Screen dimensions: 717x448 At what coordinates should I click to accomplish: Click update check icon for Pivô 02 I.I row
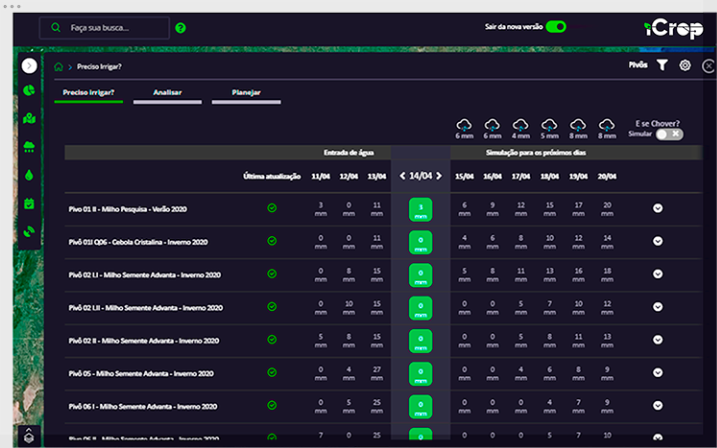point(272,274)
